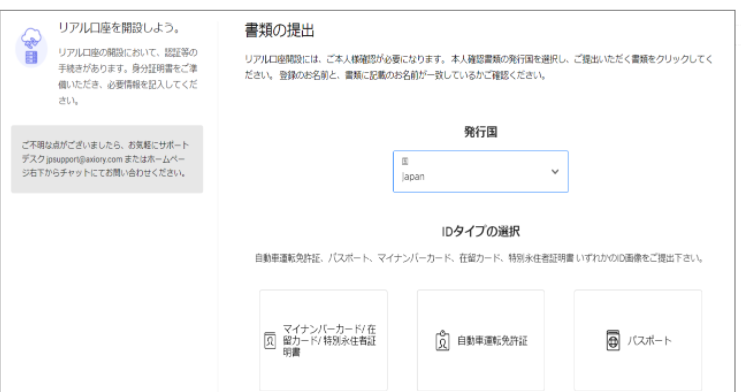Click the リアル口座を開設しよう。 title
Image resolution: width=741 pixels, height=392 pixels.
tap(119, 28)
